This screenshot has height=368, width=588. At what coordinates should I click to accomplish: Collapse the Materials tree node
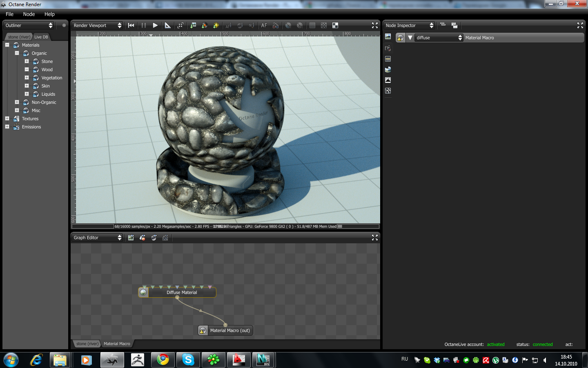coord(7,45)
